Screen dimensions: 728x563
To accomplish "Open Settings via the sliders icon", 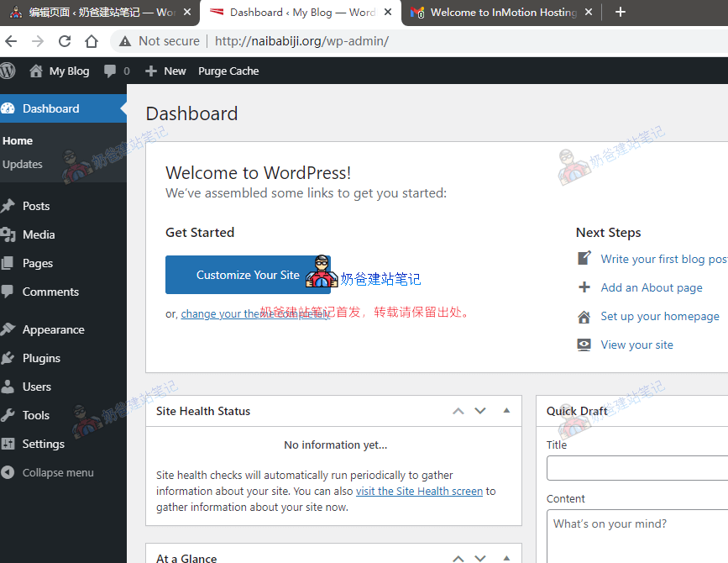I will (8, 444).
